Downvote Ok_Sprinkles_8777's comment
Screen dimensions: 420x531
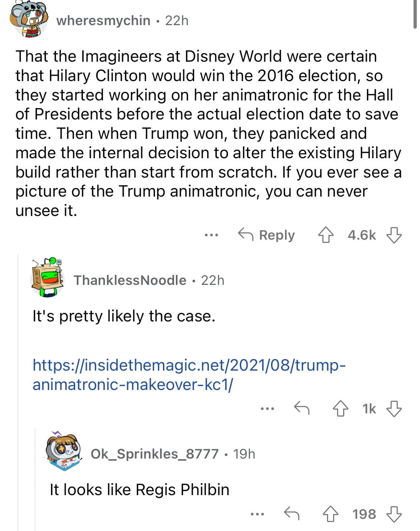pos(394,514)
